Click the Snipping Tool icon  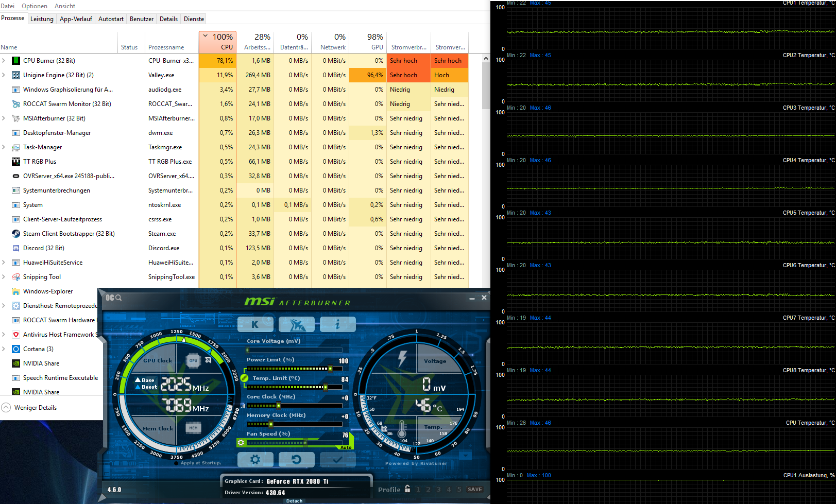tap(16, 277)
